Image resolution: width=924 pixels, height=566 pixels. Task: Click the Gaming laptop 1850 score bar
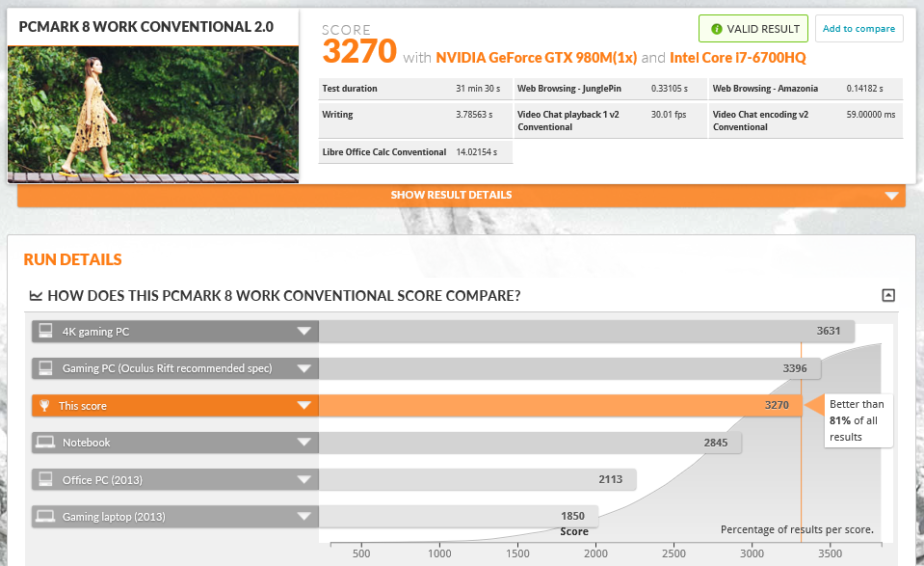pos(459,517)
